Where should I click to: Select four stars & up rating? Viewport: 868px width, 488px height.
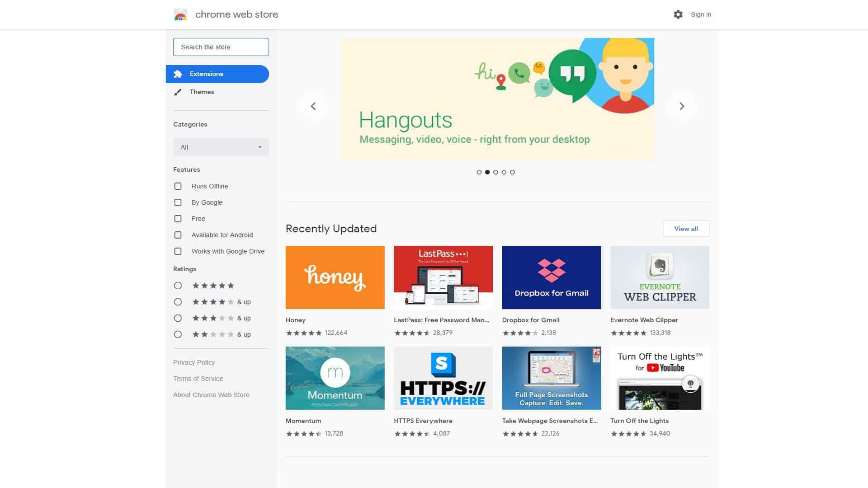pos(178,302)
